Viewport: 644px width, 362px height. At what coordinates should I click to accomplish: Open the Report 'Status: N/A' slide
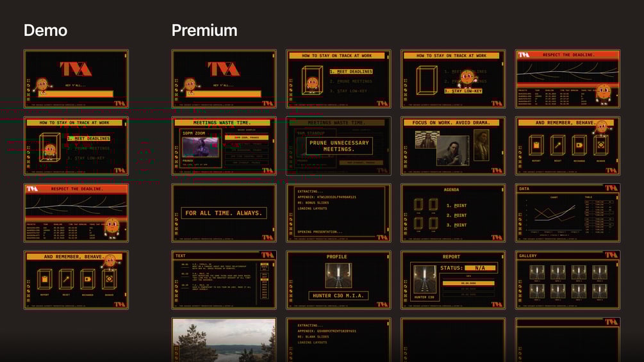[x=453, y=280]
